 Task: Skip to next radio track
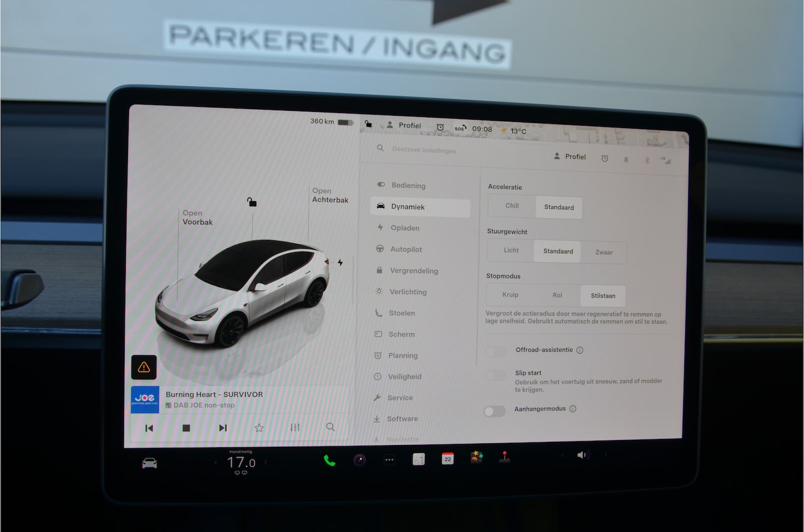click(x=223, y=428)
